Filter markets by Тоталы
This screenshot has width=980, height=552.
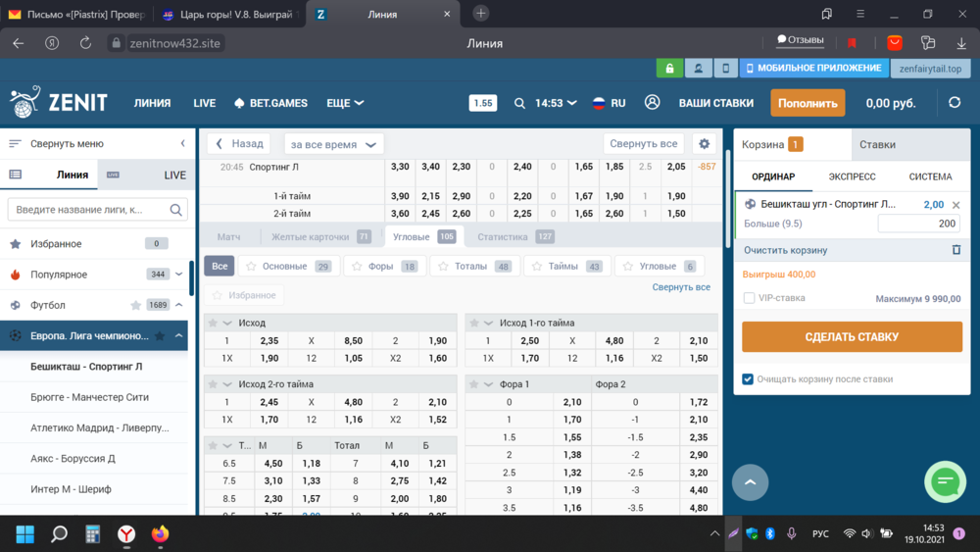click(475, 267)
